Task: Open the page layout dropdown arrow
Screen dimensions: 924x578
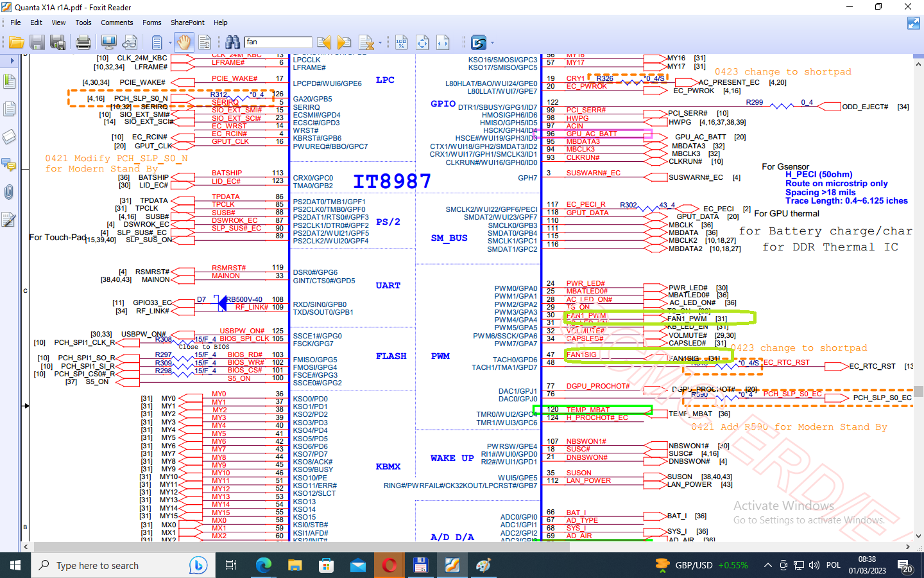Action: [170, 43]
